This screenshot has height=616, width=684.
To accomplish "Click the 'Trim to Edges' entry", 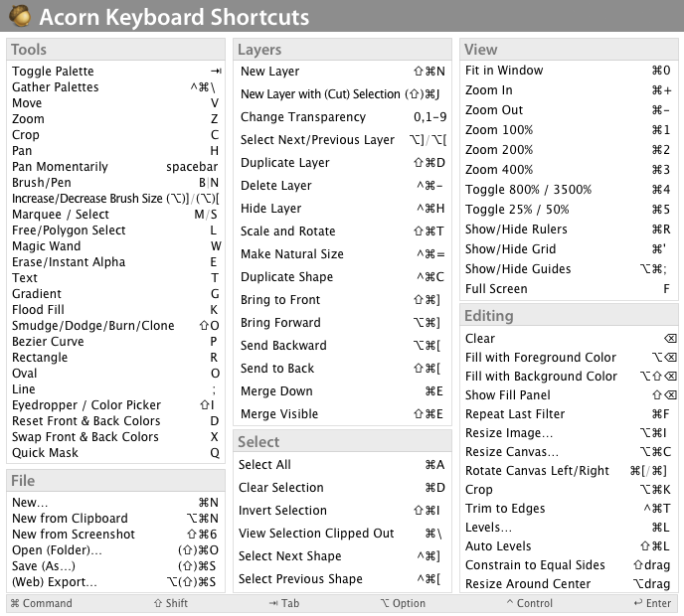I will (569, 509).
